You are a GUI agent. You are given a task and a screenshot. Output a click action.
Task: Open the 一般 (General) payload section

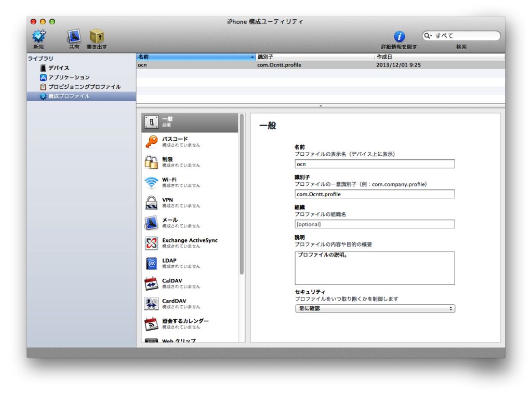coord(190,122)
